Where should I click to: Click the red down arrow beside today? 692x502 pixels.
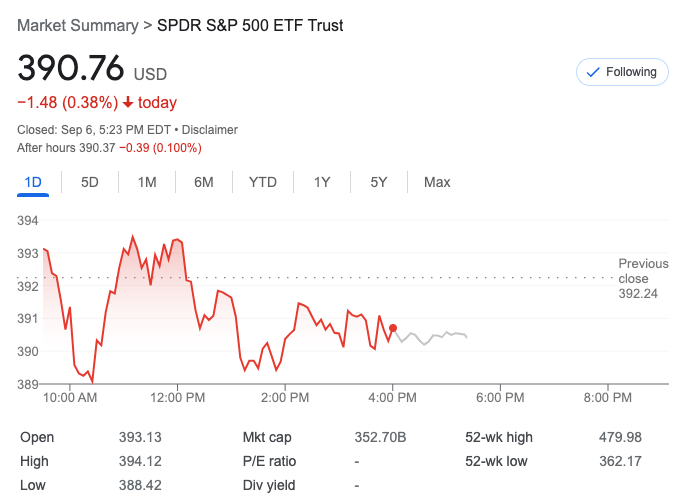[x=128, y=103]
